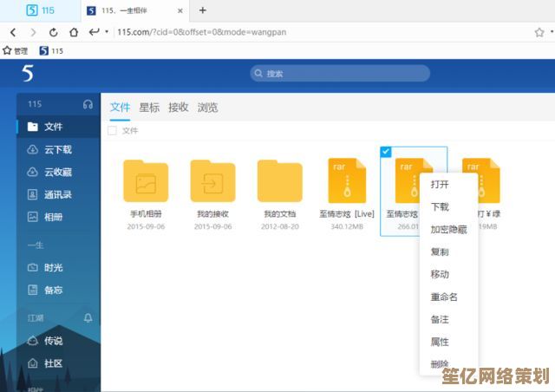The height and width of the screenshot is (392, 555).
Task: Click the notification bell beside 江湖
Action: (x=88, y=318)
